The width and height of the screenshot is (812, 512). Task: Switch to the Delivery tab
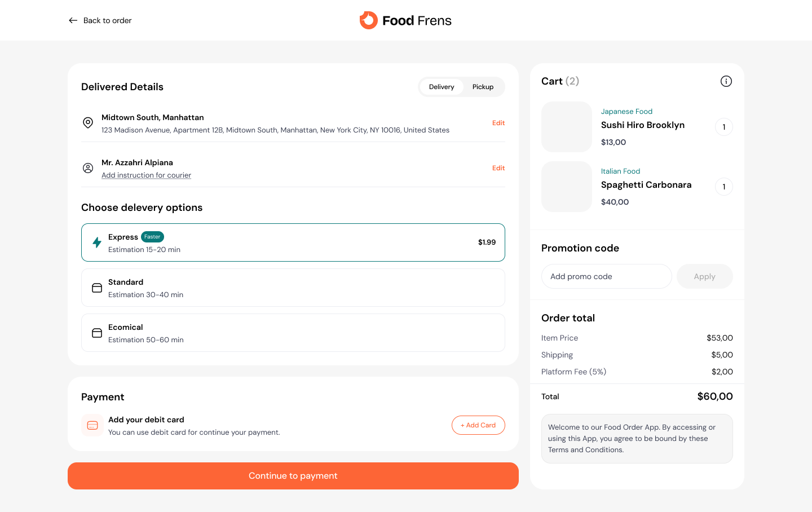coord(442,87)
